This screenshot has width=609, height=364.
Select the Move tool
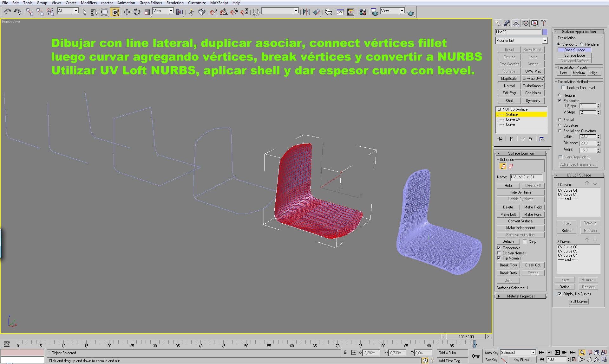pos(127,12)
